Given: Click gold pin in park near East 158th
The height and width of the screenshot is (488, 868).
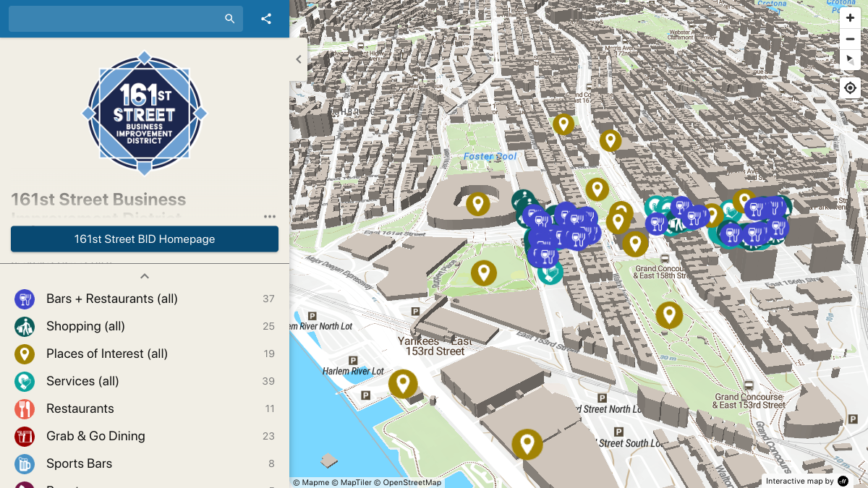Looking at the screenshot, I should (x=669, y=315).
